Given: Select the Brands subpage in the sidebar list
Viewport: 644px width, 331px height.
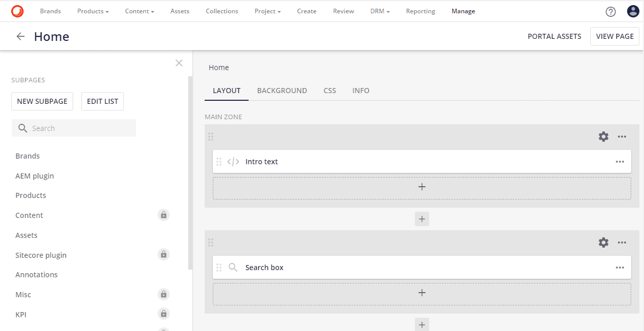Looking at the screenshot, I should click(x=28, y=156).
